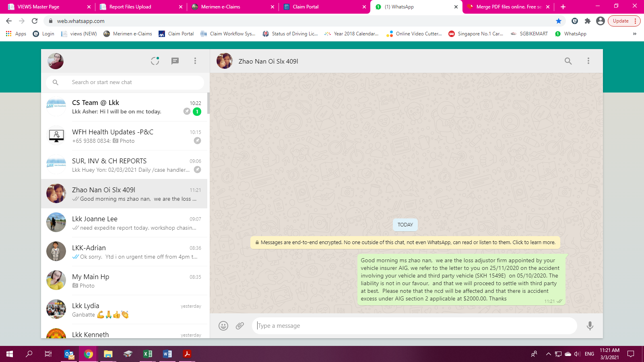644x362 pixels.
Task: Expand the hidden bookmarks chevron
Action: click(634, 34)
